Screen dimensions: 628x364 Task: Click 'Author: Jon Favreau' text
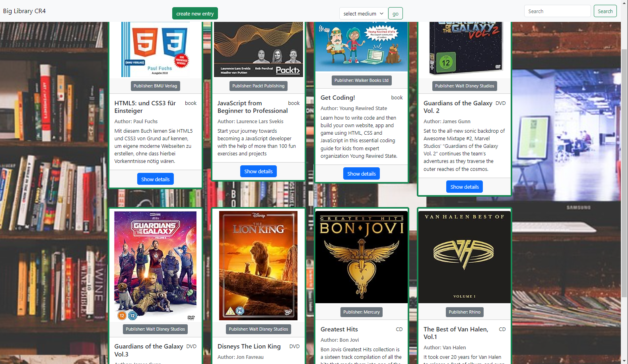[241, 357]
